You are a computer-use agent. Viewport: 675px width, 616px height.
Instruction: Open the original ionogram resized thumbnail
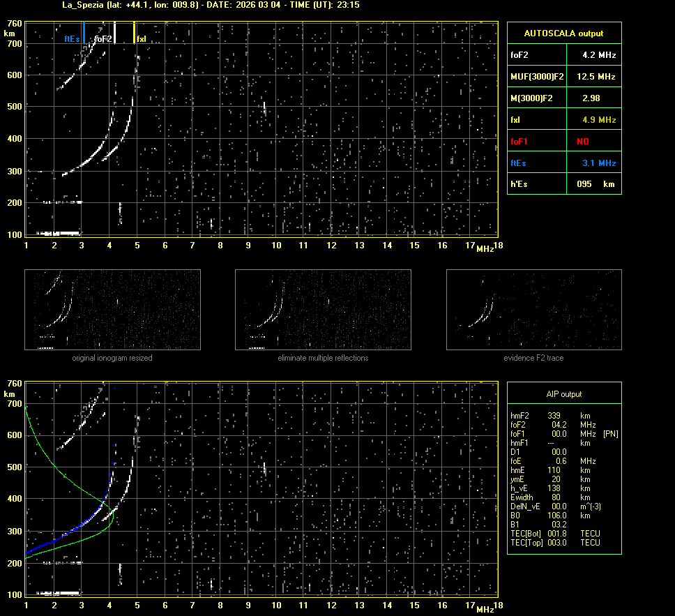(112, 310)
